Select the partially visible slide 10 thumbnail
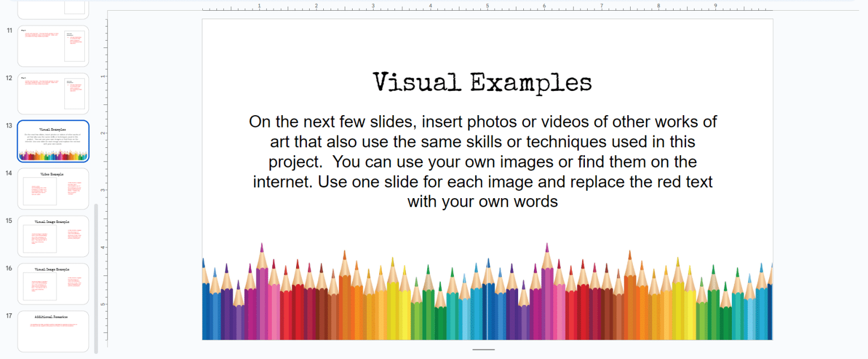 point(53,8)
